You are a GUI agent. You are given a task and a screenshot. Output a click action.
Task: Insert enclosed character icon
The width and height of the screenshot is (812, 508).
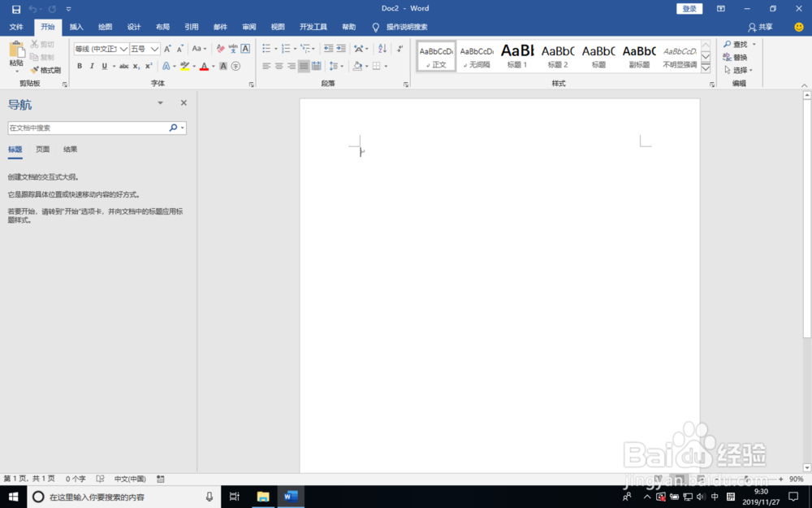235,66
